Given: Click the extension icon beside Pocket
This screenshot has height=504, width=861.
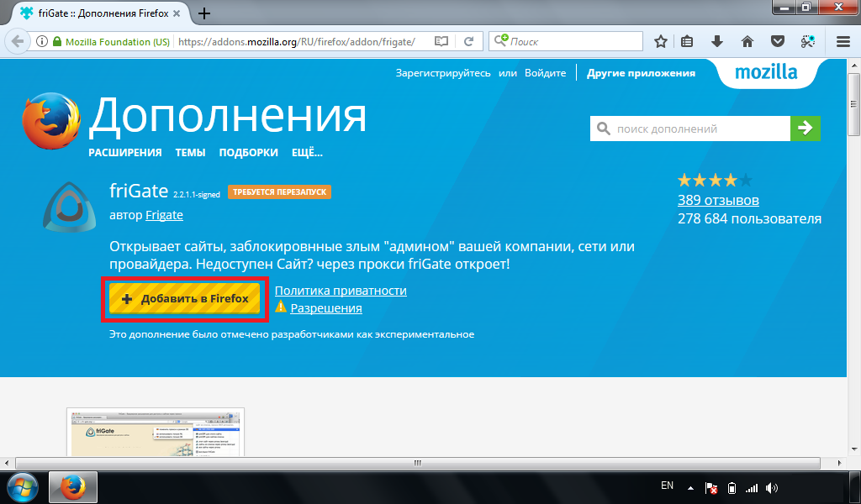Looking at the screenshot, I should click(x=807, y=41).
